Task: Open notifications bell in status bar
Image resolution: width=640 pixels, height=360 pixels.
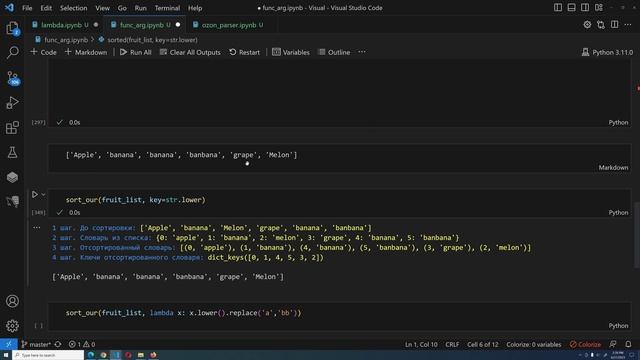Action: coord(628,344)
